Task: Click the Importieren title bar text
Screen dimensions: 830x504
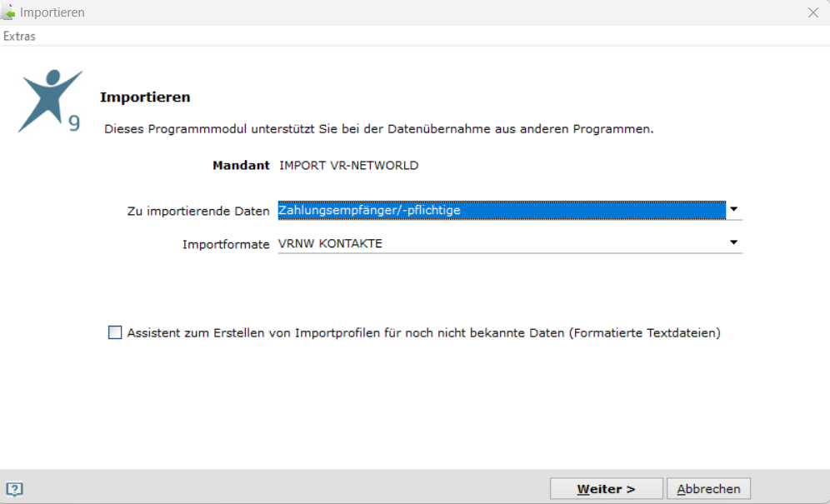Action: point(52,12)
